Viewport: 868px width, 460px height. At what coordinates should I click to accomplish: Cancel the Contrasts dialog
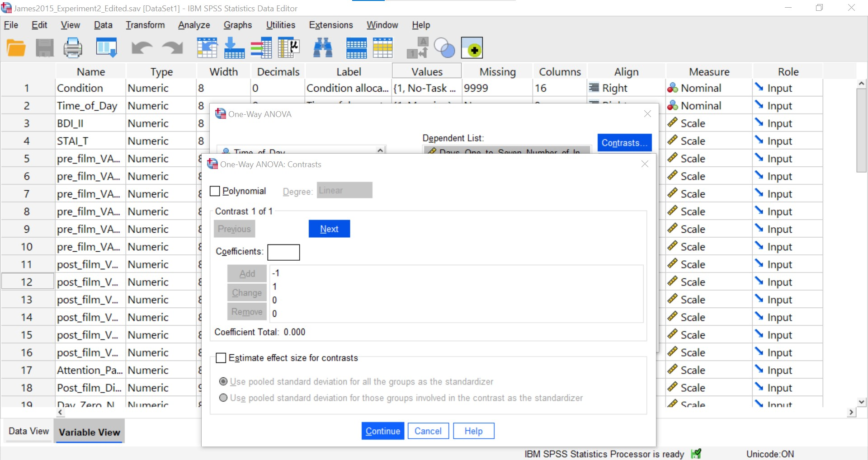point(428,431)
